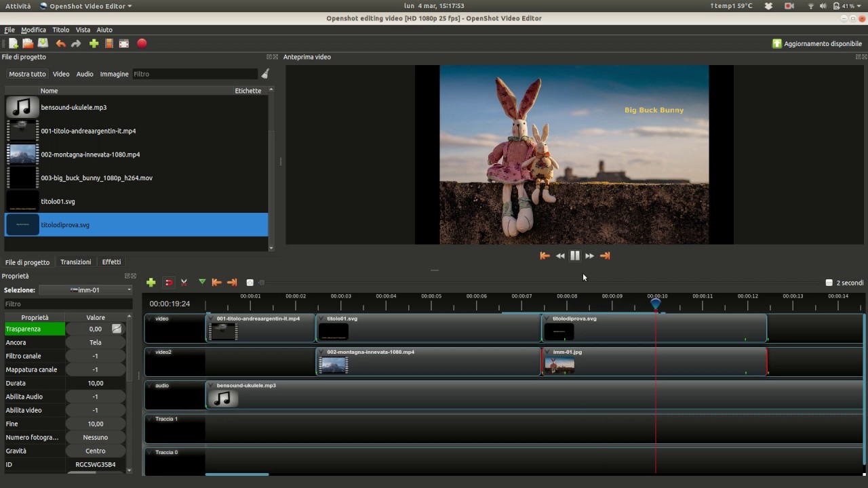Clear the project files filter with the broom

265,74
